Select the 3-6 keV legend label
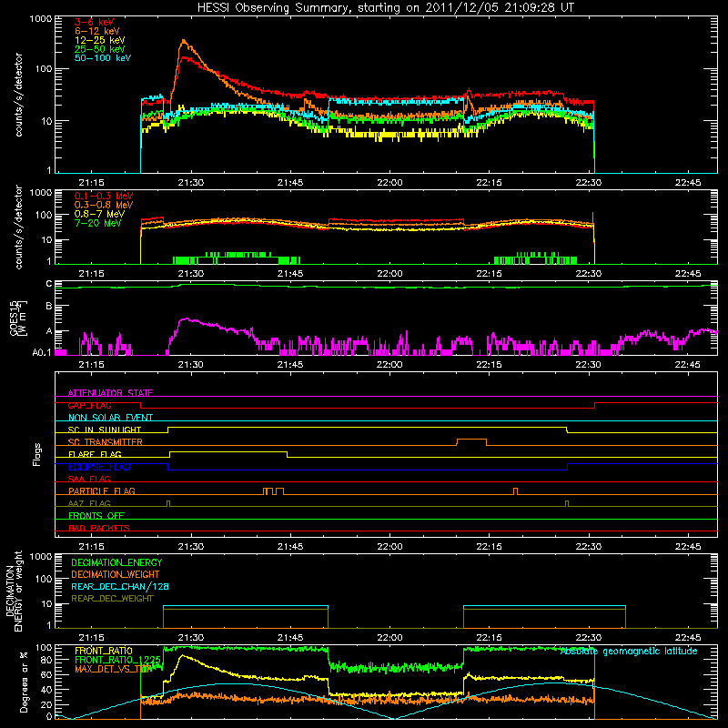This screenshot has height=728, width=728. pos(94,22)
